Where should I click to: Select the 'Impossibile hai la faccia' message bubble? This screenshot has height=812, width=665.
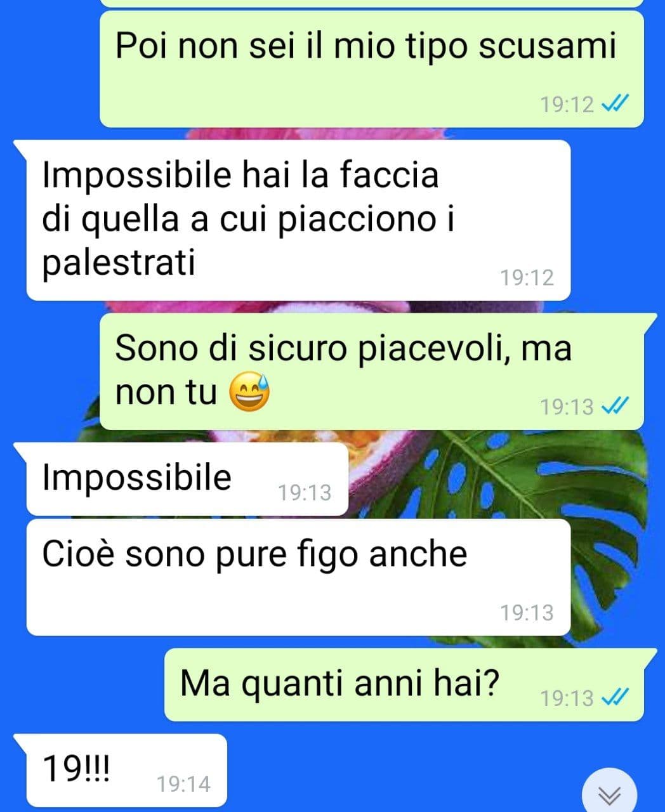pos(298,220)
